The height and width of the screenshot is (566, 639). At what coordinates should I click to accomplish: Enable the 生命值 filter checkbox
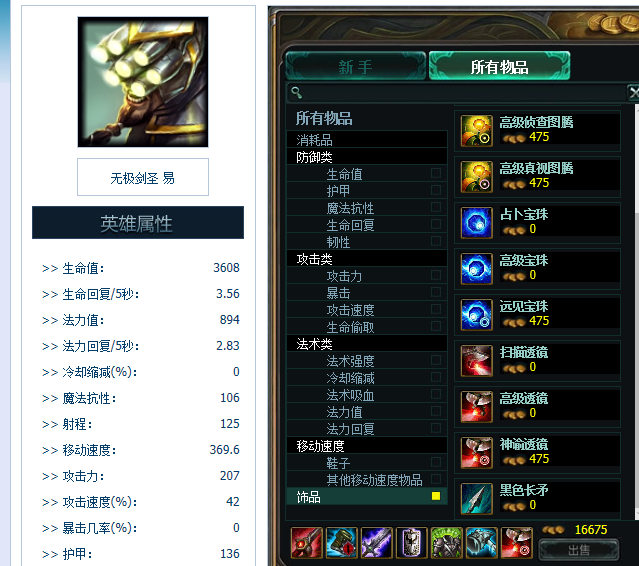tap(436, 174)
